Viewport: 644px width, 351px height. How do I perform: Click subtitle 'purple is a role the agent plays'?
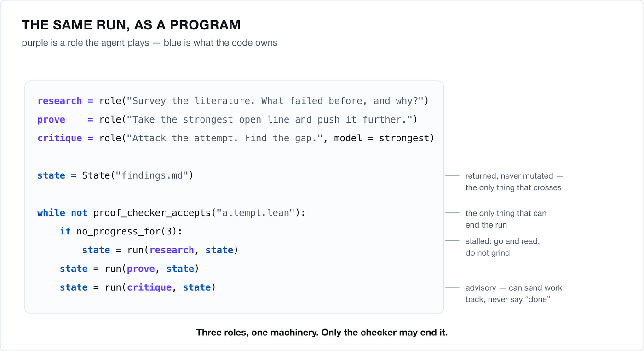[86, 43]
